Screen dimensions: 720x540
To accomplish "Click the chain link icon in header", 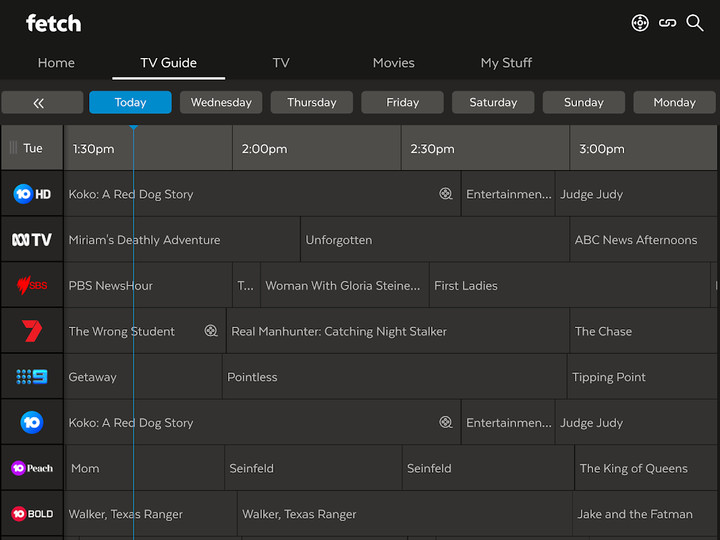I will coord(667,23).
